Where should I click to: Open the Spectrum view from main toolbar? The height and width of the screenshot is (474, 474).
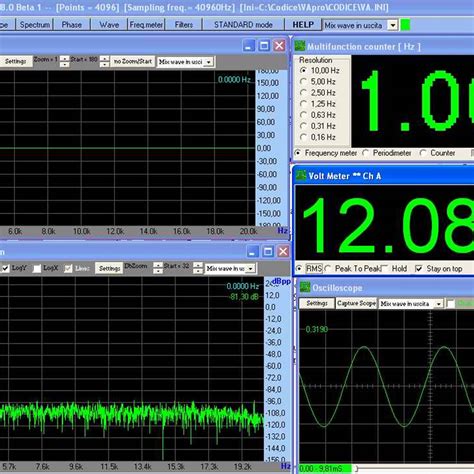[x=35, y=25]
